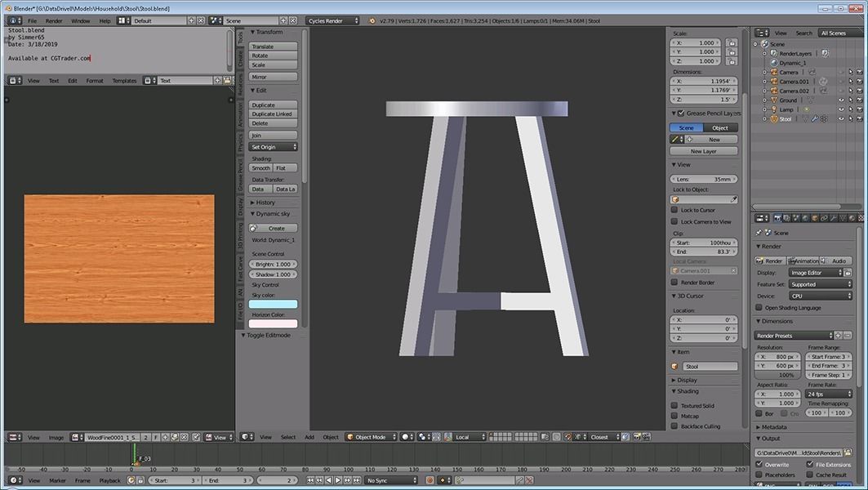Open the Render Presets dropdown
This screenshot has height=490, width=868.
pos(793,336)
